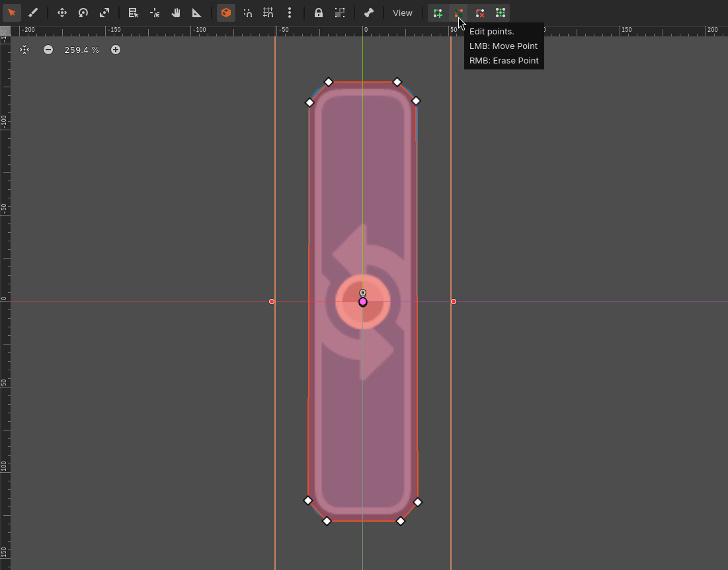Viewport: 728px width, 570px height.
Task: Select the bottom-right polygon vertex on the lower edge
Action: pos(400,521)
